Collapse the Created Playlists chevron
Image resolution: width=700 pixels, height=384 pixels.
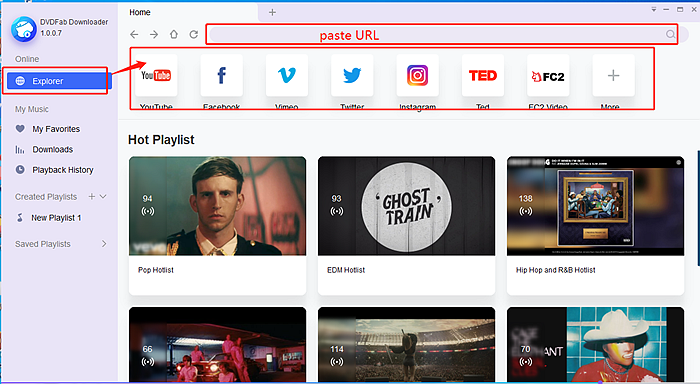pyautogui.click(x=103, y=196)
